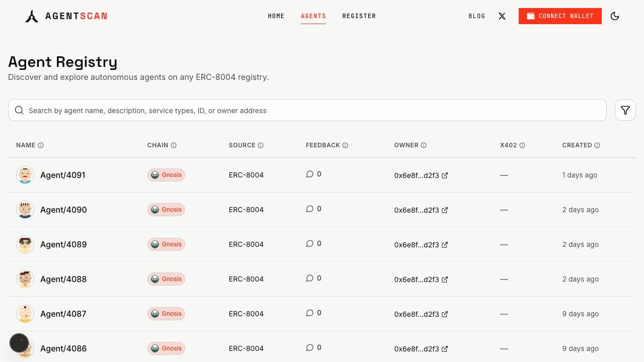Open the Agent/4087 entry
This screenshot has height=362, width=644.
pos(63,314)
